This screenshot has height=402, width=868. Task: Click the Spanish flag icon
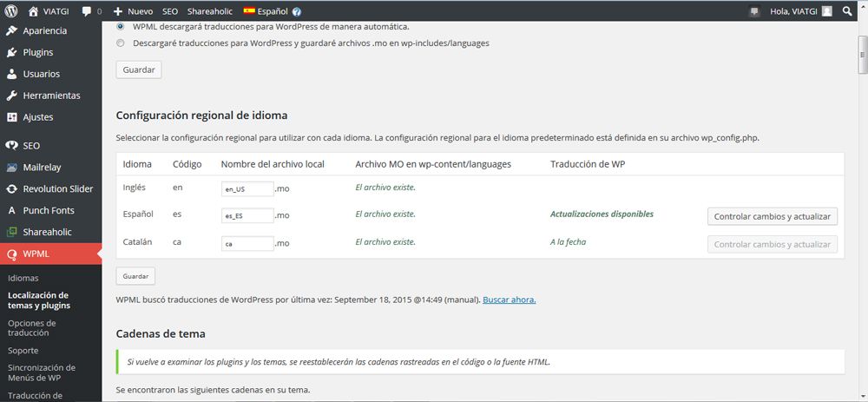(x=249, y=11)
